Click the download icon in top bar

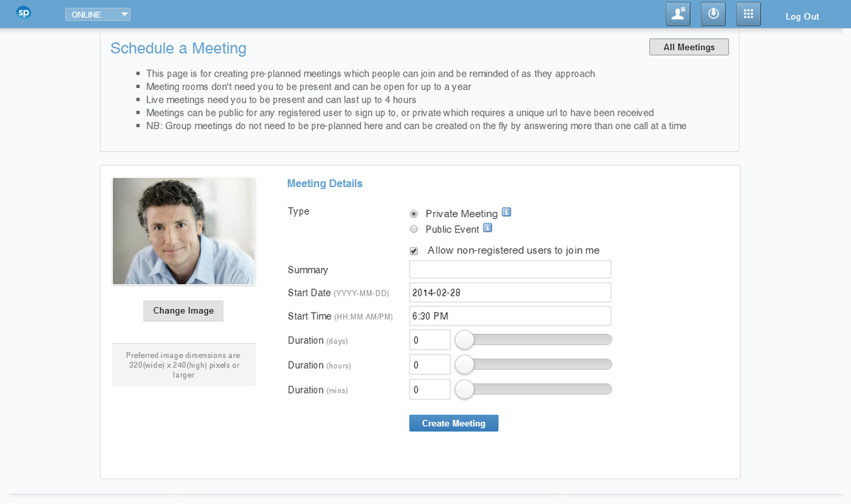713,14
